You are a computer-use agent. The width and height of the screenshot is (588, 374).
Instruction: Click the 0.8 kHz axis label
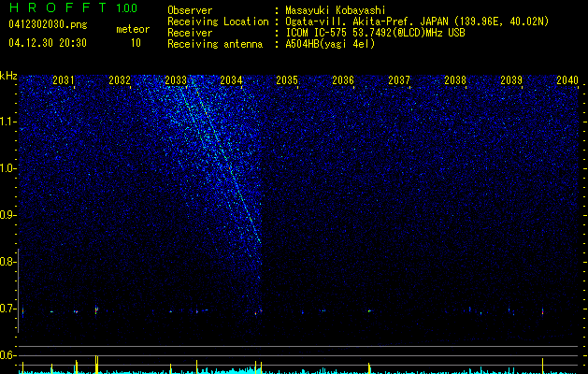click(x=7, y=262)
